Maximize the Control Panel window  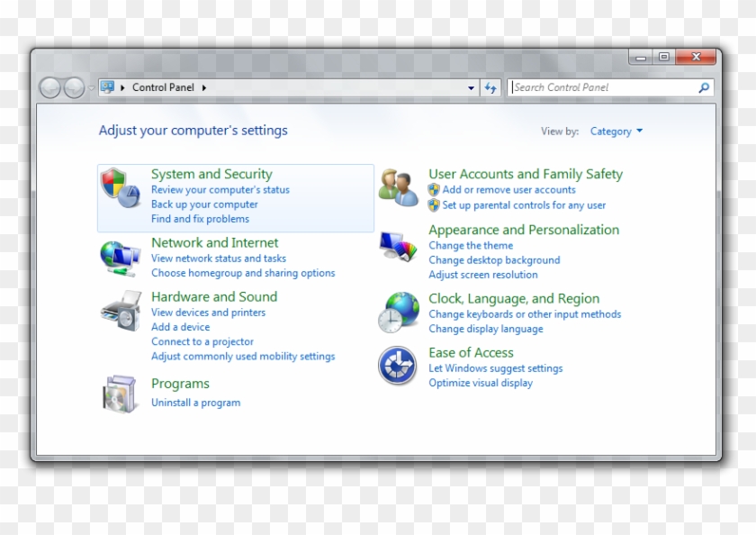click(x=664, y=57)
